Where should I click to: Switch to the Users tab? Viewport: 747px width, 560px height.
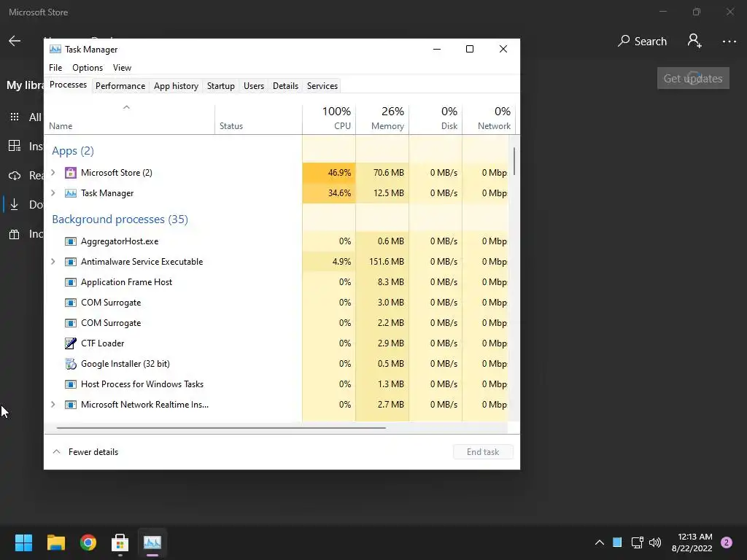(x=253, y=86)
